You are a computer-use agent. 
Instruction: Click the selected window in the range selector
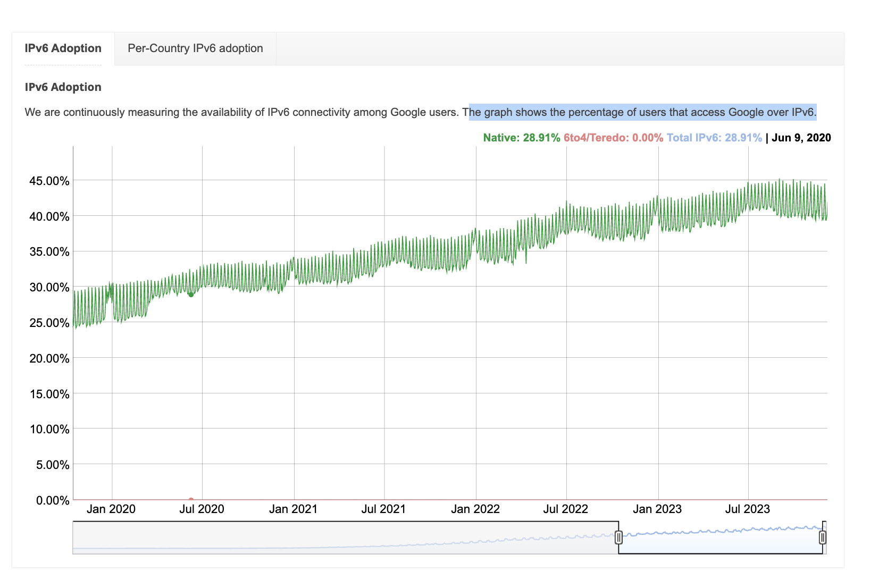[721, 542]
